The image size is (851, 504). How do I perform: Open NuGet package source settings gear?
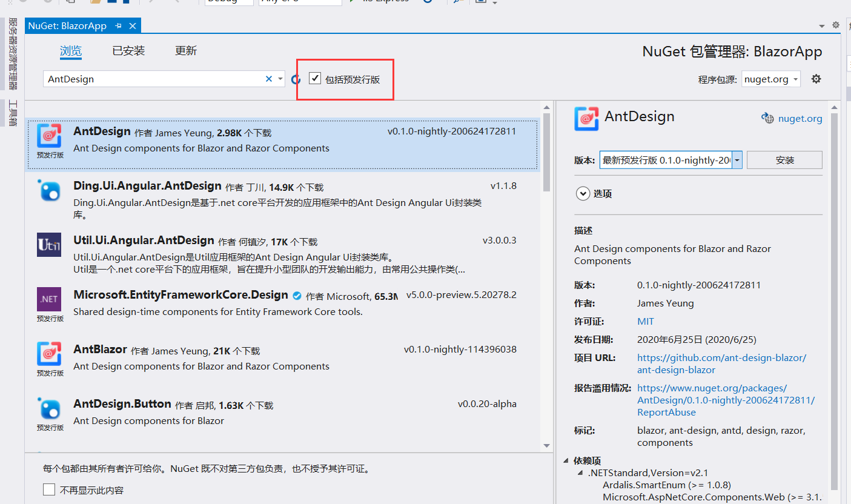(x=816, y=79)
